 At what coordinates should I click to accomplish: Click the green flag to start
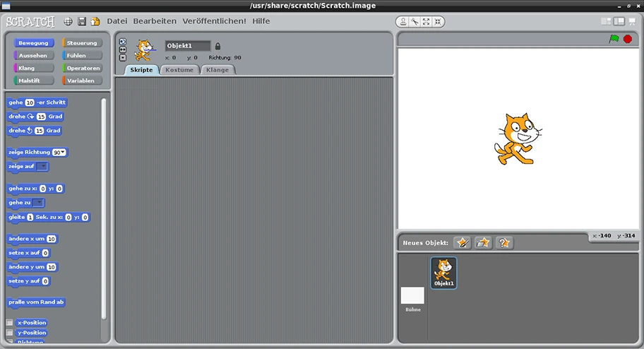[x=614, y=39]
